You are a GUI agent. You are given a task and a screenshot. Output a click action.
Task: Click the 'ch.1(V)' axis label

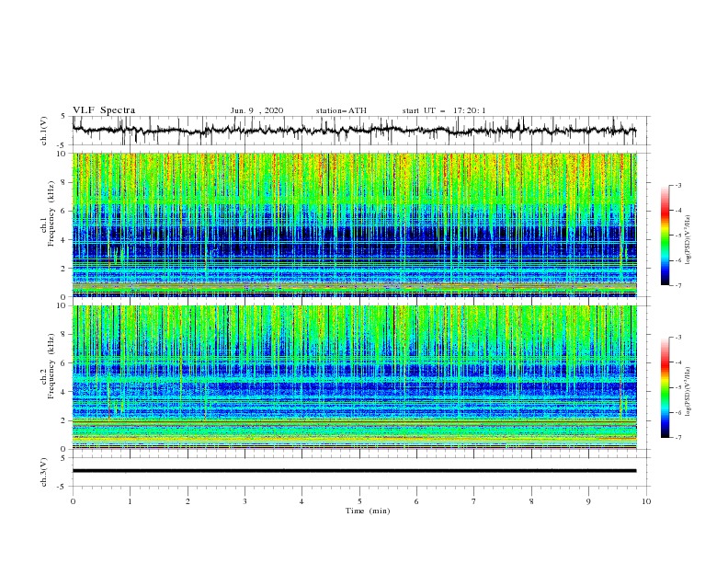[x=44, y=131]
